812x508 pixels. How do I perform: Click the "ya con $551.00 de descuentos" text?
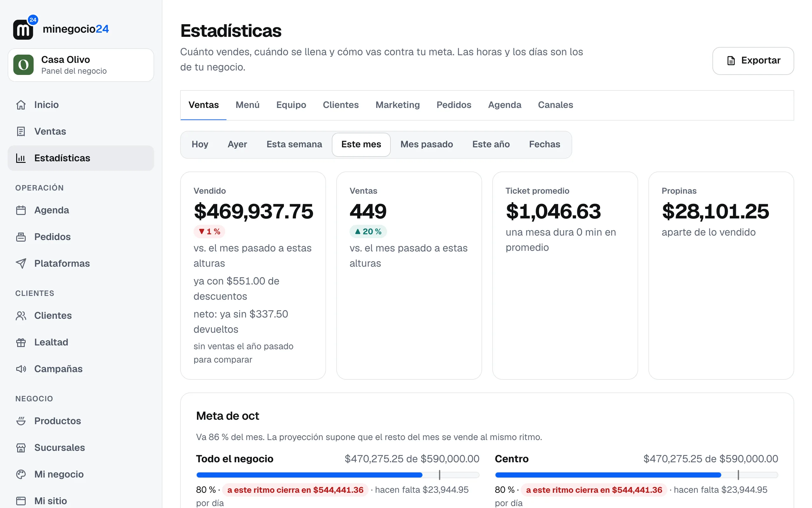237,289
